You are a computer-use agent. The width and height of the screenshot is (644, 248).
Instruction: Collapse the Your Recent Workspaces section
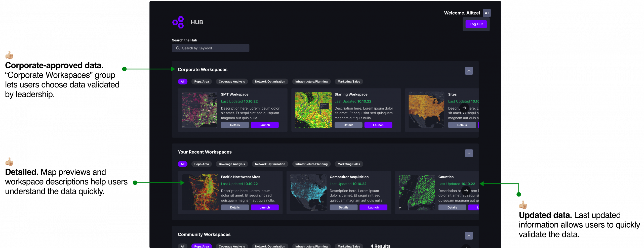[469, 153]
